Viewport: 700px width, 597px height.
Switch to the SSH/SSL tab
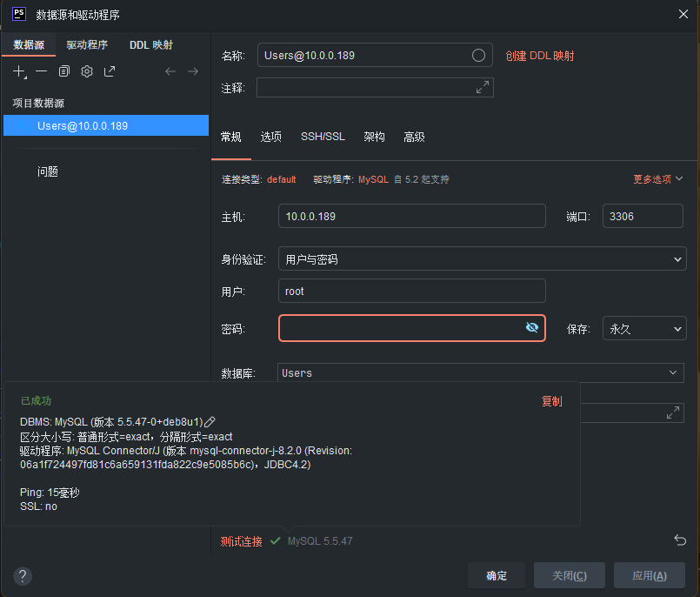point(323,138)
